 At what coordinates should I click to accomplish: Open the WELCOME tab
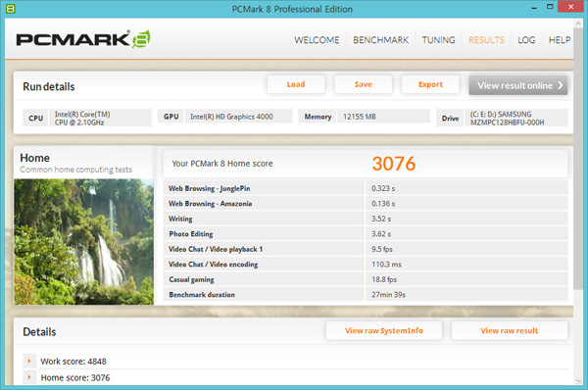click(x=317, y=40)
